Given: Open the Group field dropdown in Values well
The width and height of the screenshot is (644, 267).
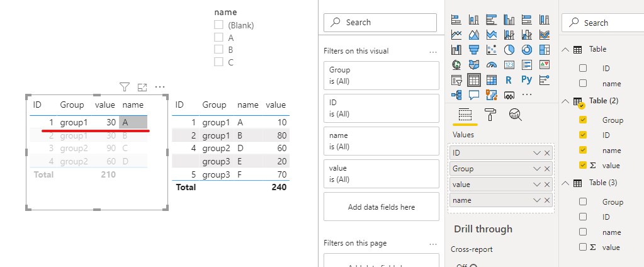Looking at the screenshot, I should click(536, 168).
